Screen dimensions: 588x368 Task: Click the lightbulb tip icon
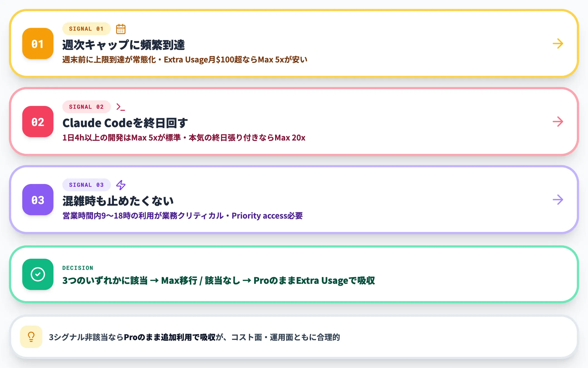pos(31,337)
